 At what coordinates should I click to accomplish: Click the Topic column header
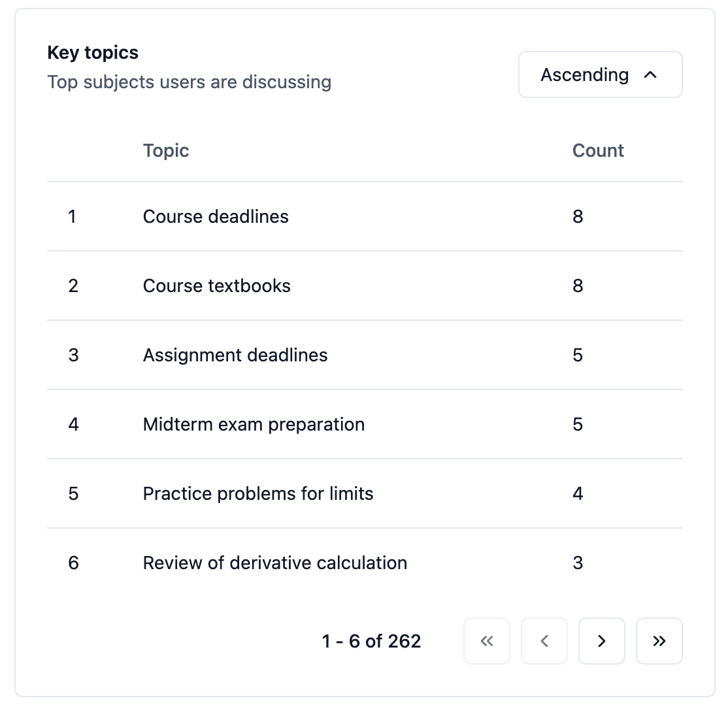[166, 150]
